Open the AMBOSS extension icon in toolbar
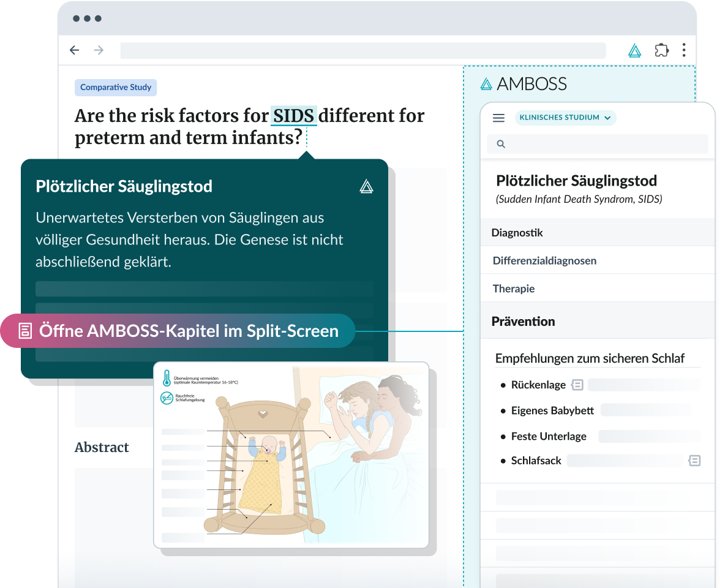725x588 pixels. click(634, 50)
